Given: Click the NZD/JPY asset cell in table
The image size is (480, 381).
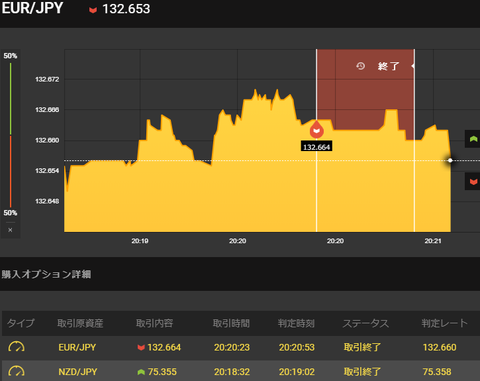Looking at the screenshot, I should (78, 372).
